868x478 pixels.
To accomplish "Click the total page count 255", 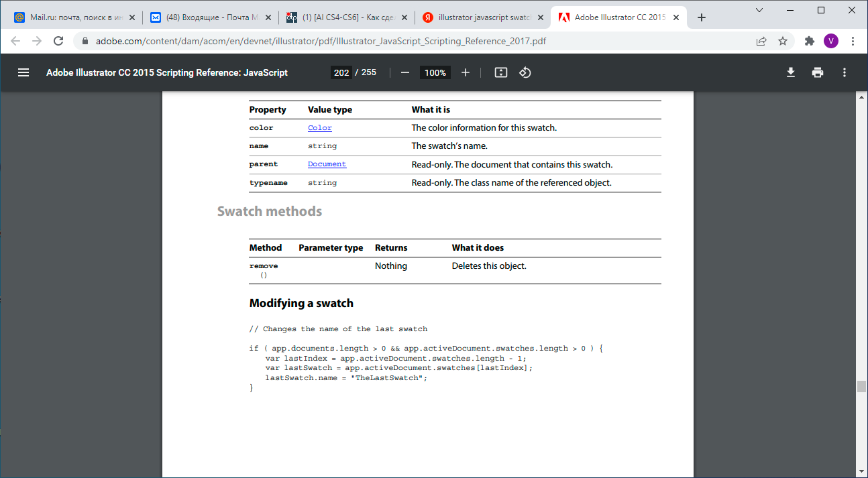I will pos(369,72).
